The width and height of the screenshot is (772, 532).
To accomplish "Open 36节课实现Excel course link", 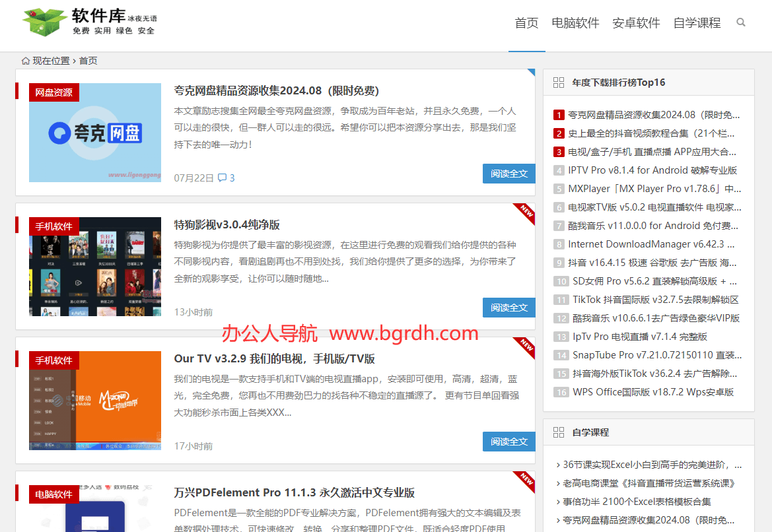I will 652,465.
